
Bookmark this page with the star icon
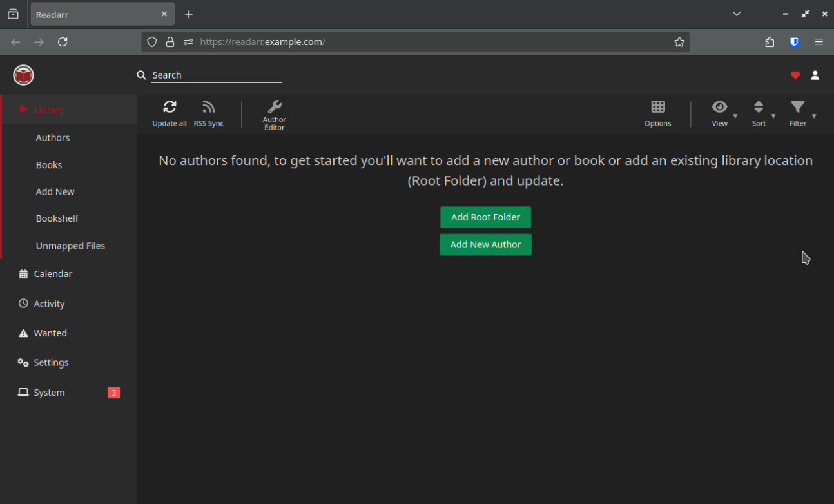coord(679,42)
